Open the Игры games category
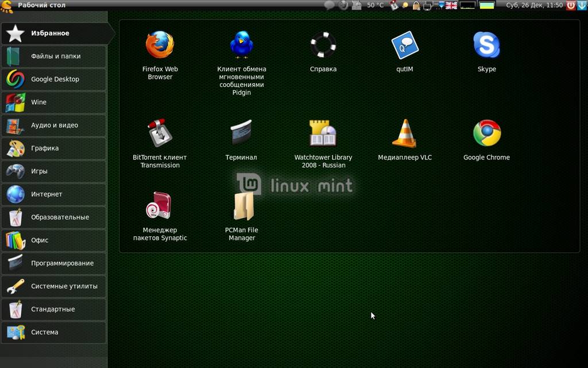This screenshot has width=588, height=368. point(53,171)
